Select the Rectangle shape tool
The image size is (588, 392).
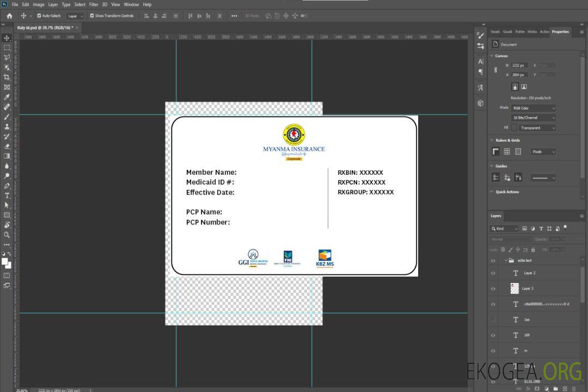click(x=7, y=215)
